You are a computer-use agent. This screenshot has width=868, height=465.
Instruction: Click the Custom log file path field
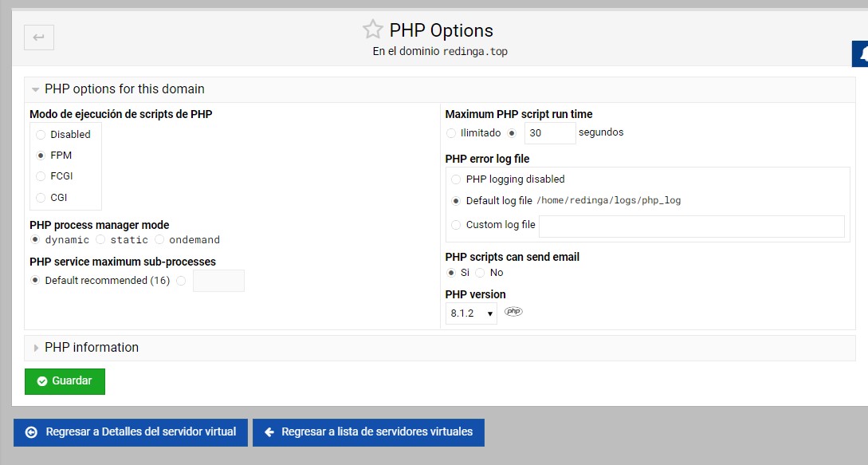(691, 227)
